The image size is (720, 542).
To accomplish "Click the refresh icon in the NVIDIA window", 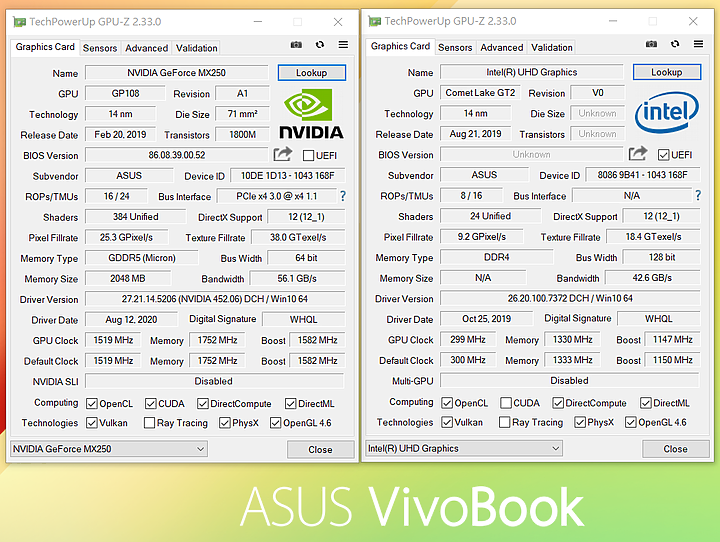I will pos(320,45).
